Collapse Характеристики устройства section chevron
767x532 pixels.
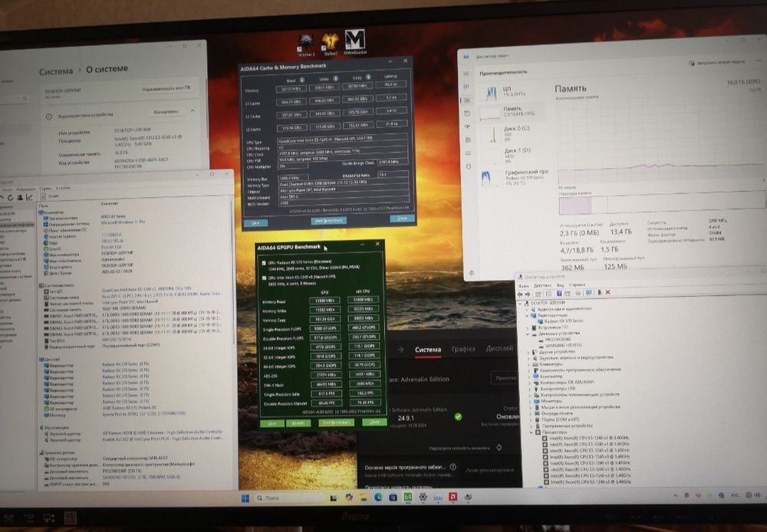tap(193, 111)
